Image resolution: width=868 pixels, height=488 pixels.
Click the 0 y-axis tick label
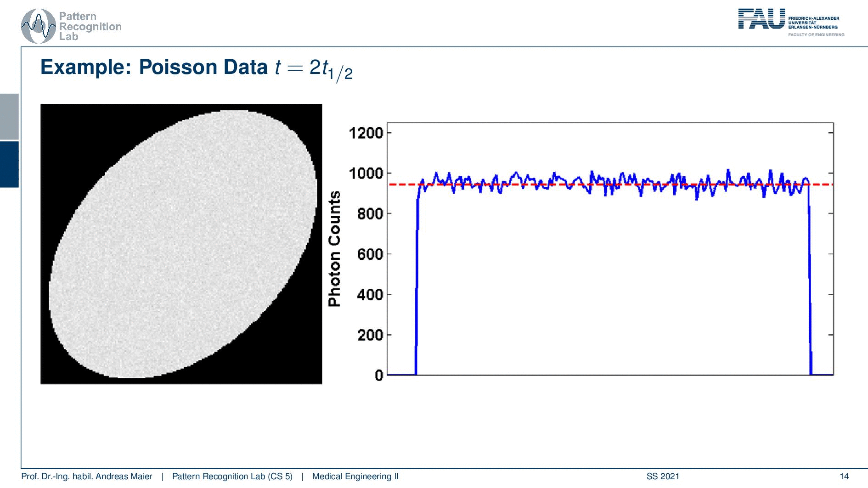[379, 376]
